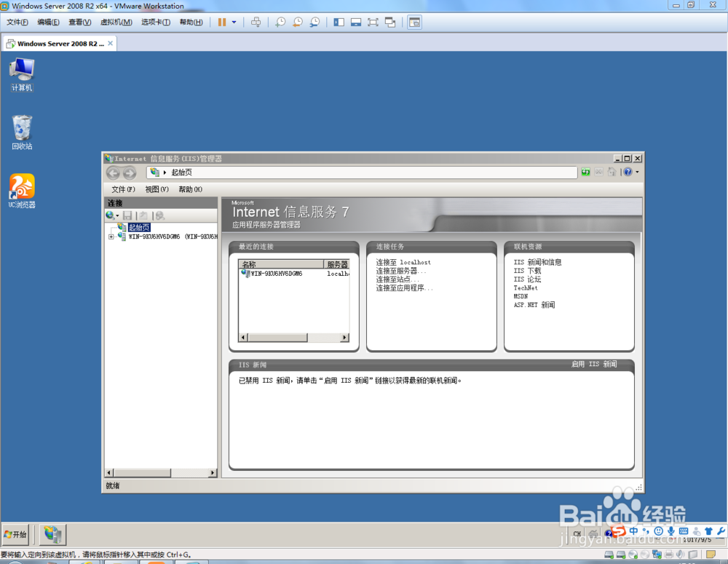The height and width of the screenshot is (564, 728).
Task: Click IIS Manager taskbar button
Action: (53, 535)
